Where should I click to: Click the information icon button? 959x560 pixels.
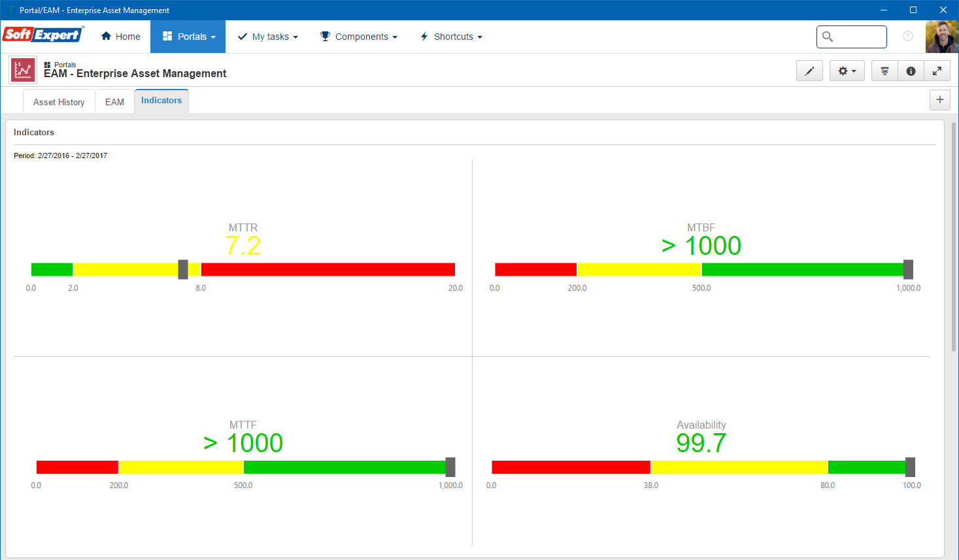tap(911, 71)
